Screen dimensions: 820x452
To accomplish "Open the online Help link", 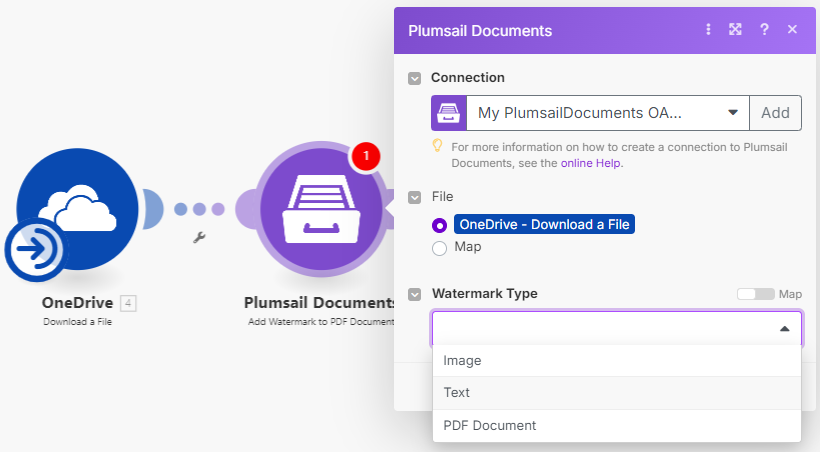I will pos(590,163).
